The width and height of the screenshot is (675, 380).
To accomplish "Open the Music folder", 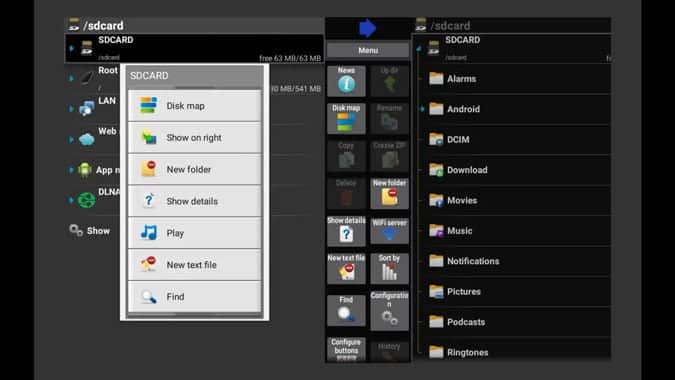I will [x=514, y=231].
